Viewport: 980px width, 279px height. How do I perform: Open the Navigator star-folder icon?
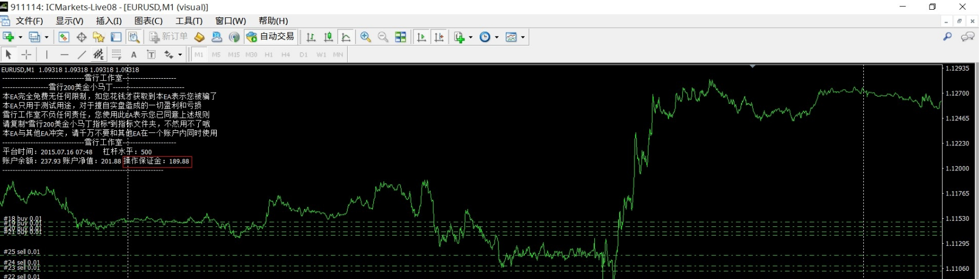[x=98, y=37]
